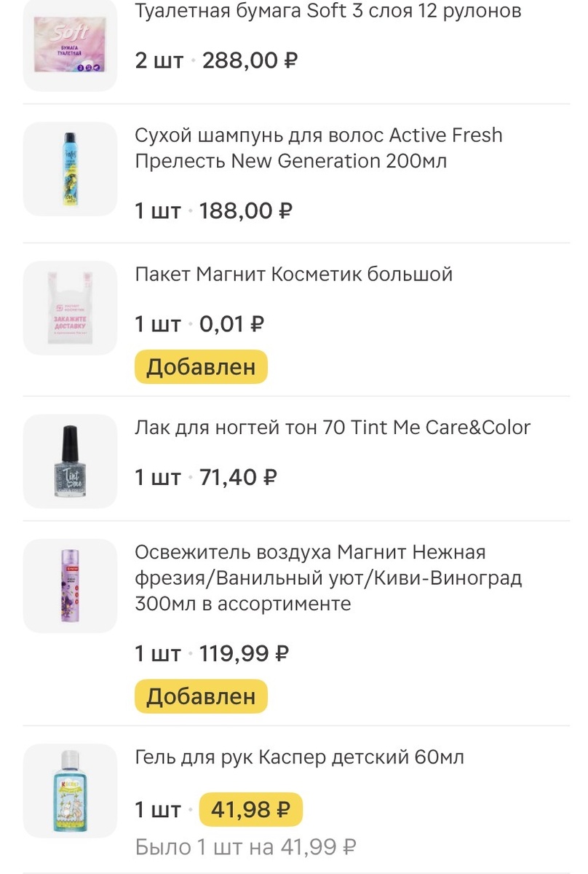
Task: Tap Пакет Магнит Косметик большой title
Action: tap(294, 274)
